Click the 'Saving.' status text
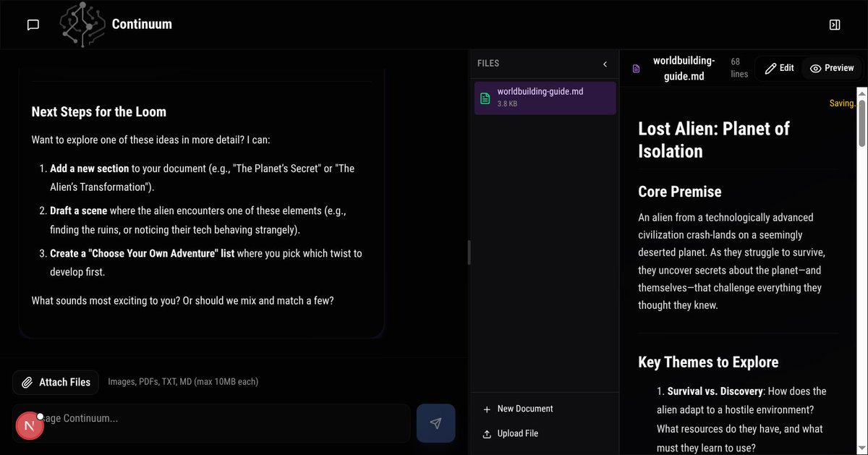 click(x=843, y=103)
